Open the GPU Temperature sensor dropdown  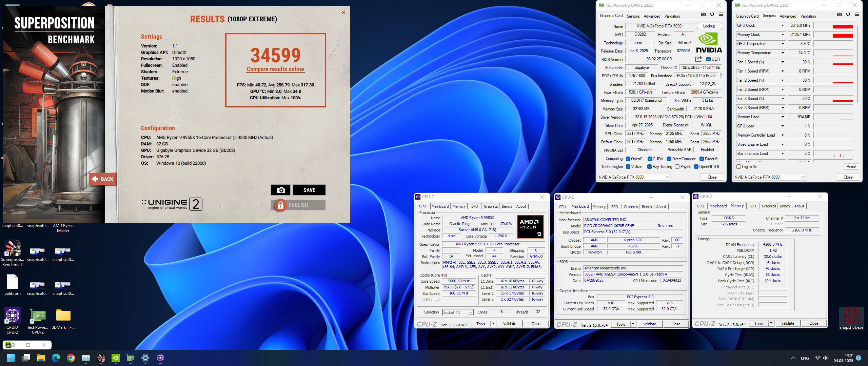(783, 44)
